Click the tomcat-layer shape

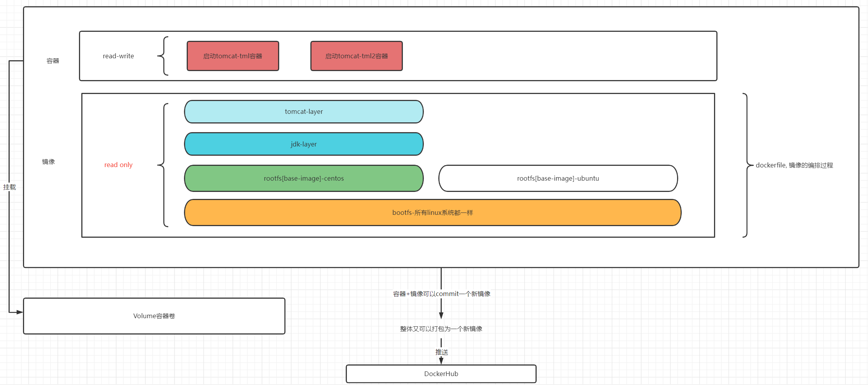[x=304, y=112]
